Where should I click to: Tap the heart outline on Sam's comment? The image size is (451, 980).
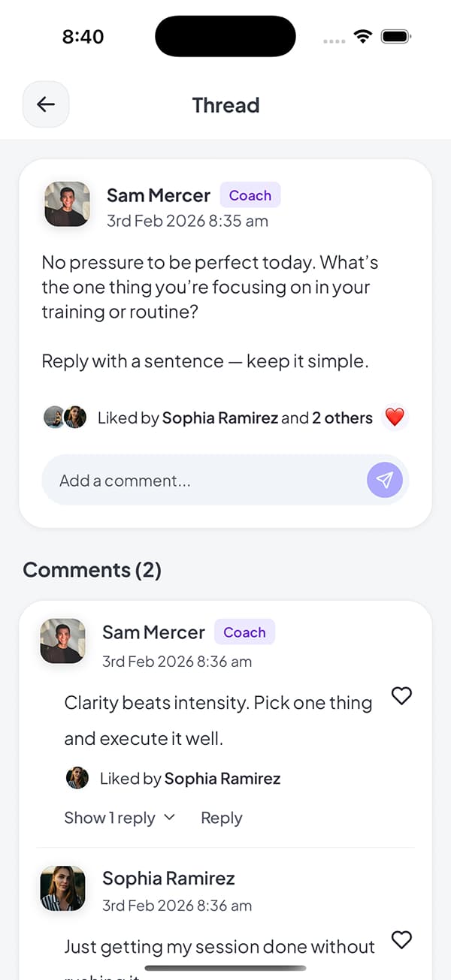click(x=401, y=696)
